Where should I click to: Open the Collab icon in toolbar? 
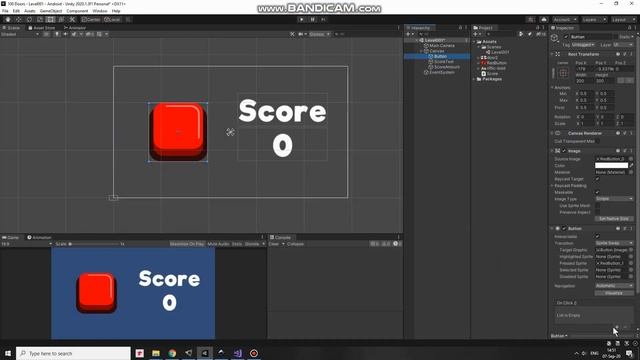[x=530, y=20]
